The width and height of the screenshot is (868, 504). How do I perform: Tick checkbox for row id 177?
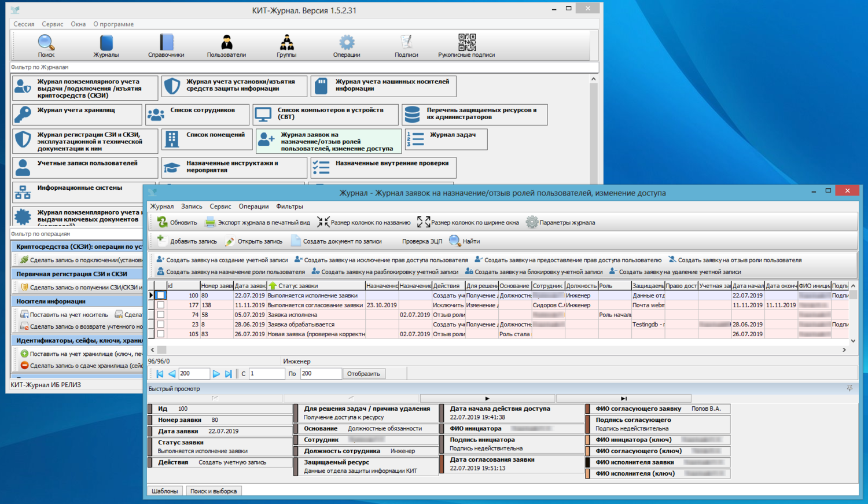(x=161, y=305)
